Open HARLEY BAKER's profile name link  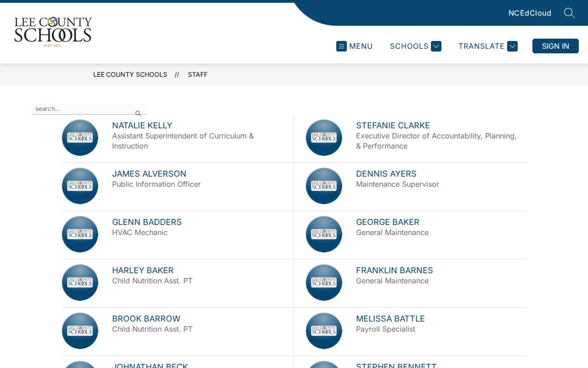coord(143,270)
